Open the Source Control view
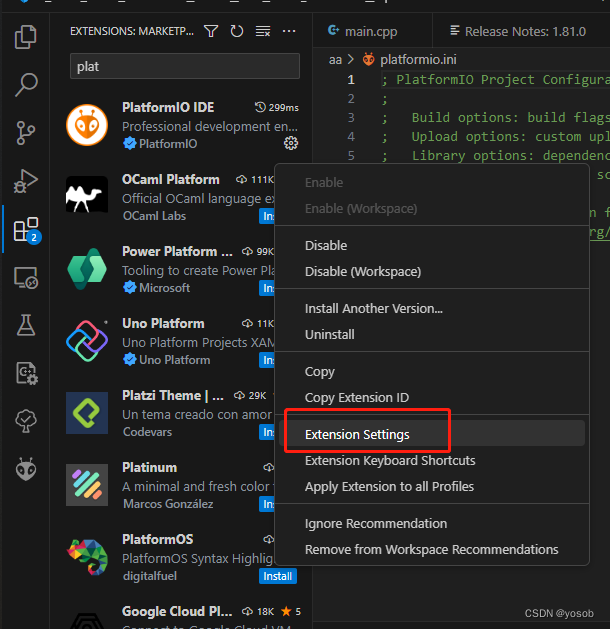Viewport: 610px width, 629px height. 26,133
